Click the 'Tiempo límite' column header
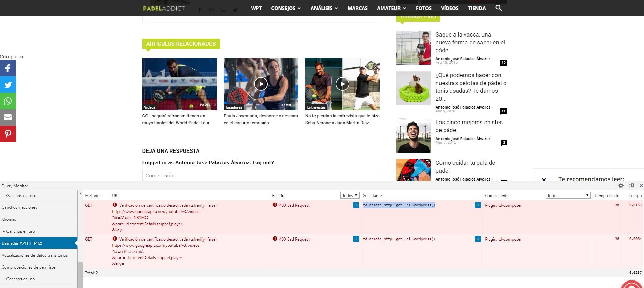This screenshot has width=644, height=288. pos(606,195)
